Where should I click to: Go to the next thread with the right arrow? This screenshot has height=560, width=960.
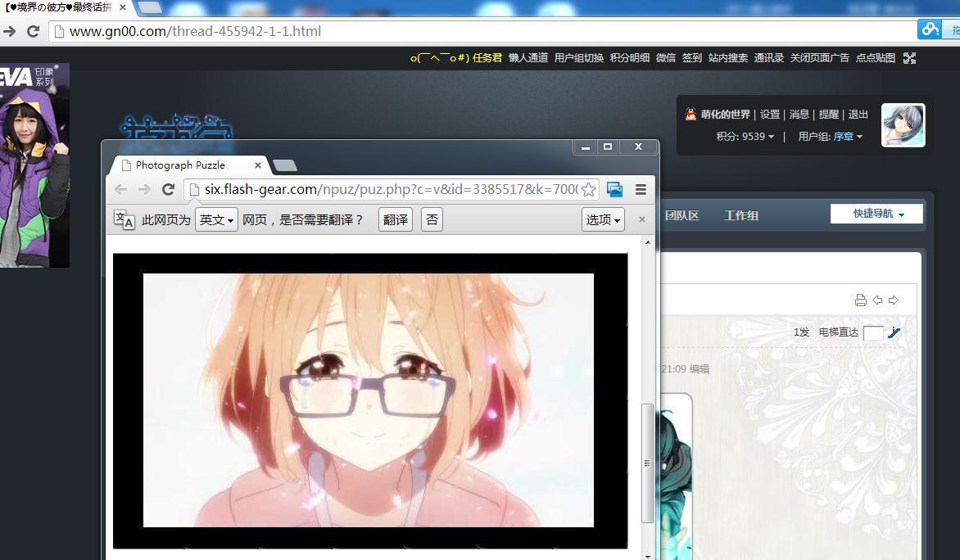point(894,300)
